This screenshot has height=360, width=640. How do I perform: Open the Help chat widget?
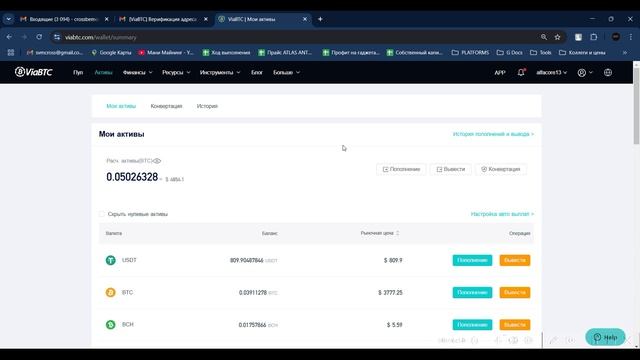point(605,337)
